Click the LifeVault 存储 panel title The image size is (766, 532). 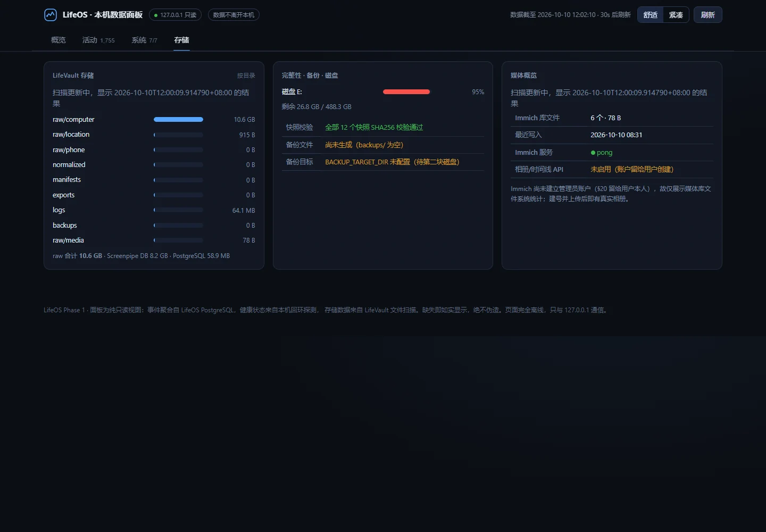tap(73, 76)
